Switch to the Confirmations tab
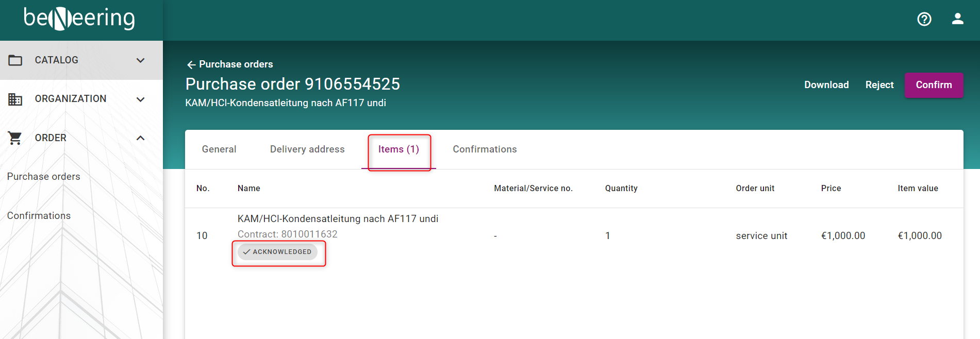 point(485,149)
